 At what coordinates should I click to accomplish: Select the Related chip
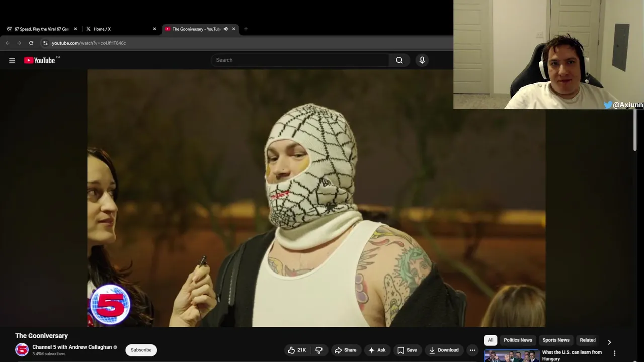[588, 340]
